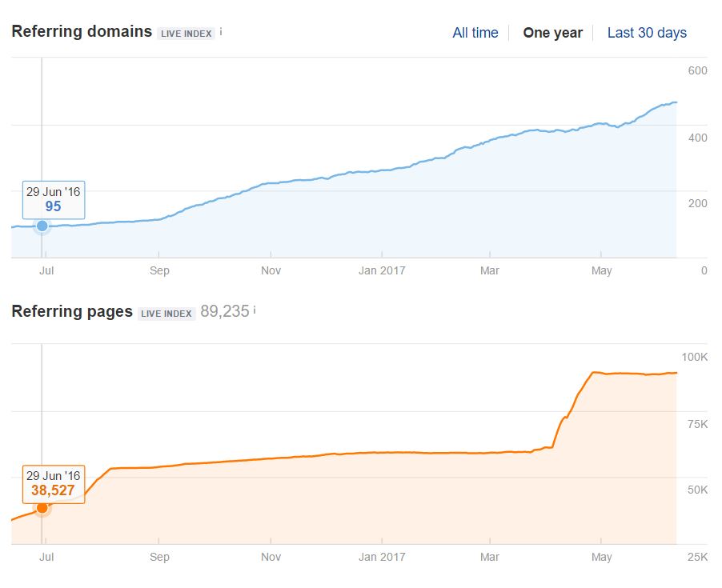Image resolution: width=722 pixels, height=588 pixels.
Task: Click the 50K axis label
Action: 697,490
